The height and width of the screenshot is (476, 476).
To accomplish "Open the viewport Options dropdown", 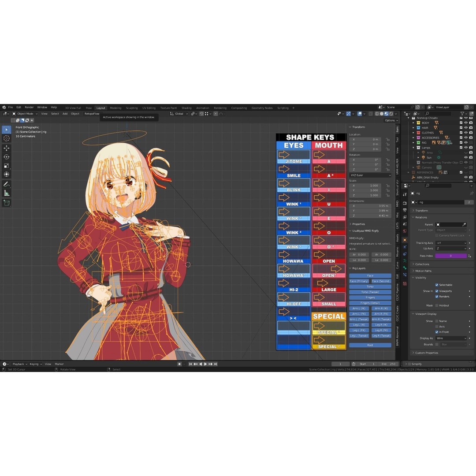I will coord(391,120).
